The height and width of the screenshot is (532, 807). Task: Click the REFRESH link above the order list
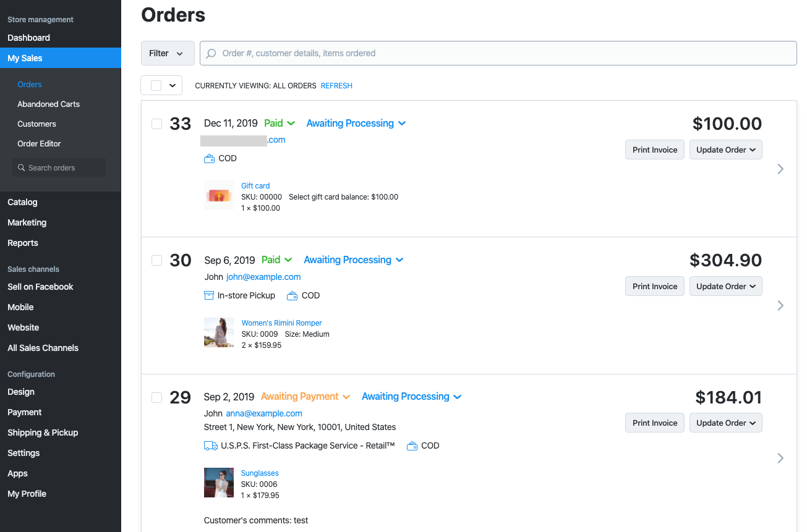click(x=336, y=85)
